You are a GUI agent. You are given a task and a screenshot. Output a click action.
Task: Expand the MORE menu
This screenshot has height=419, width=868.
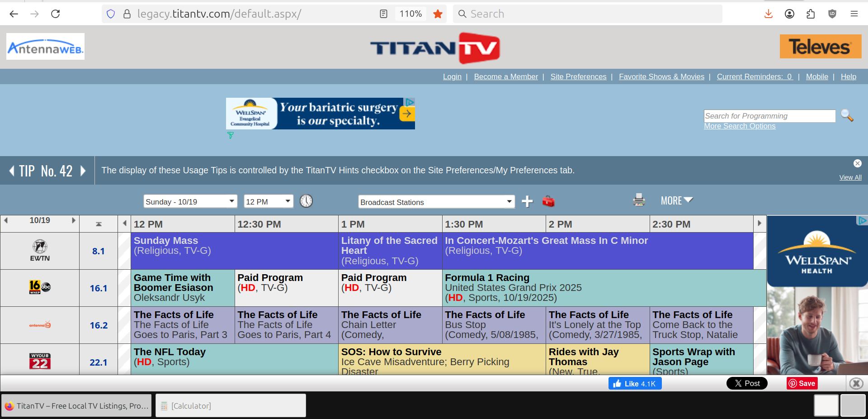[676, 200]
